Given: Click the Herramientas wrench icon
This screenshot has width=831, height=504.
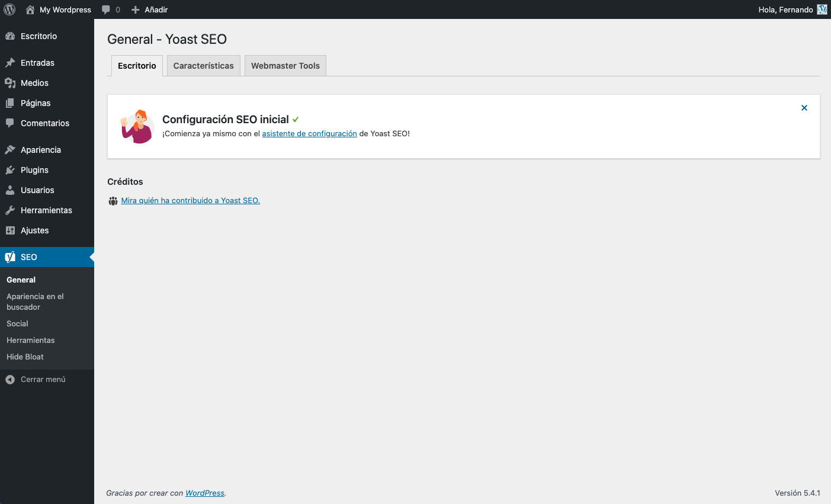Looking at the screenshot, I should 10,210.
